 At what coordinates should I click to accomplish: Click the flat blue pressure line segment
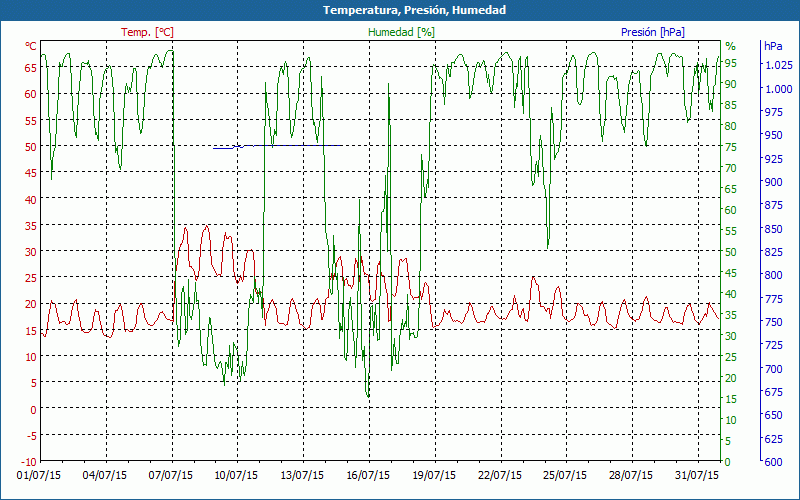point(278,146)
